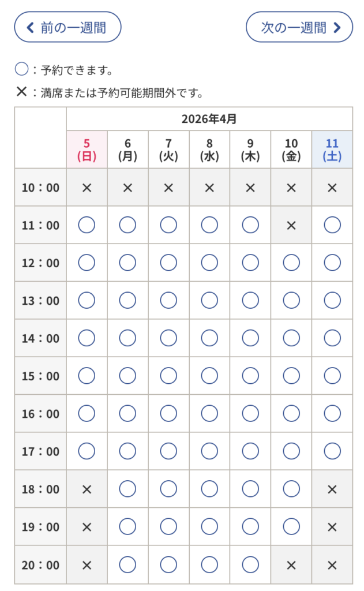Image resolution: width=364 pixels, height=591 pixels.
Task: Click the X at 18:00 on Sunday 5
Action: click(87, 489)
